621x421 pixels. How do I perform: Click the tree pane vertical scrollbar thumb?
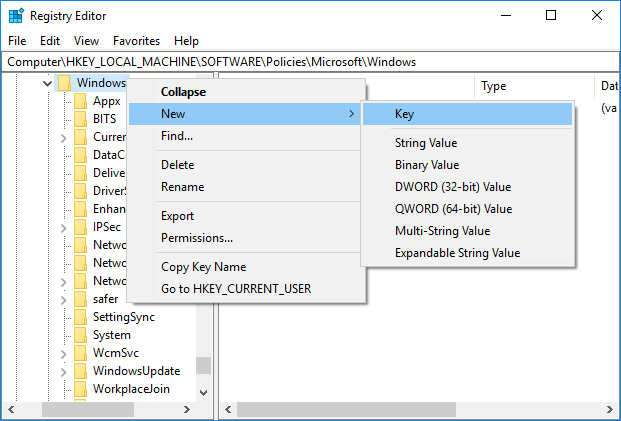(203, 366)
